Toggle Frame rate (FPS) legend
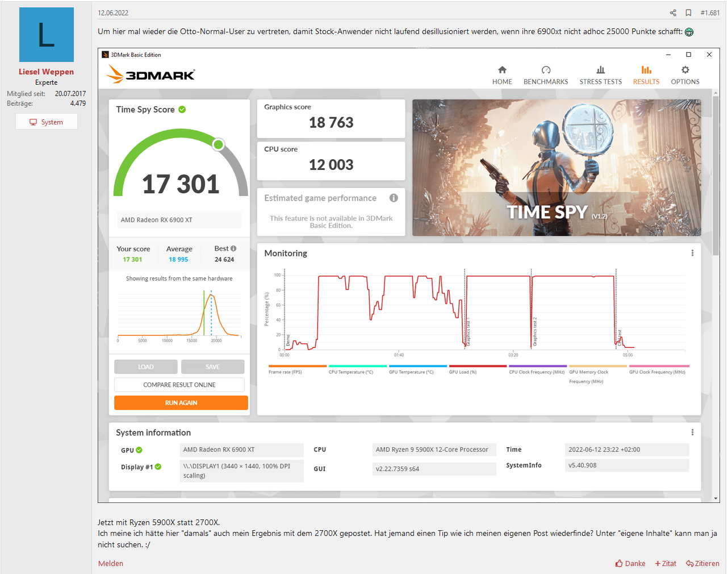The height and width of the screenshot is (574, 728). [297, 369]
